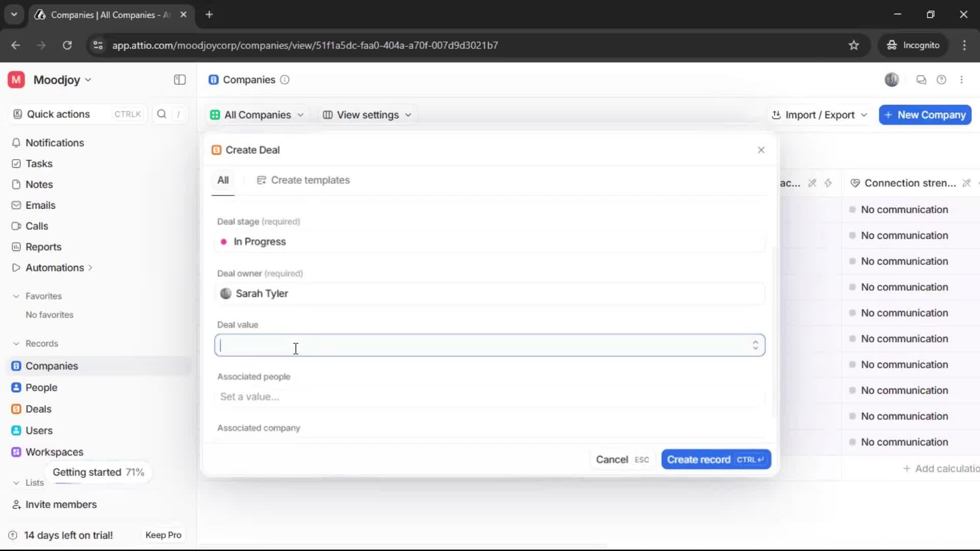Increment Deal value using the stepper arrows

pyautogui.click(x=756, y=345)
